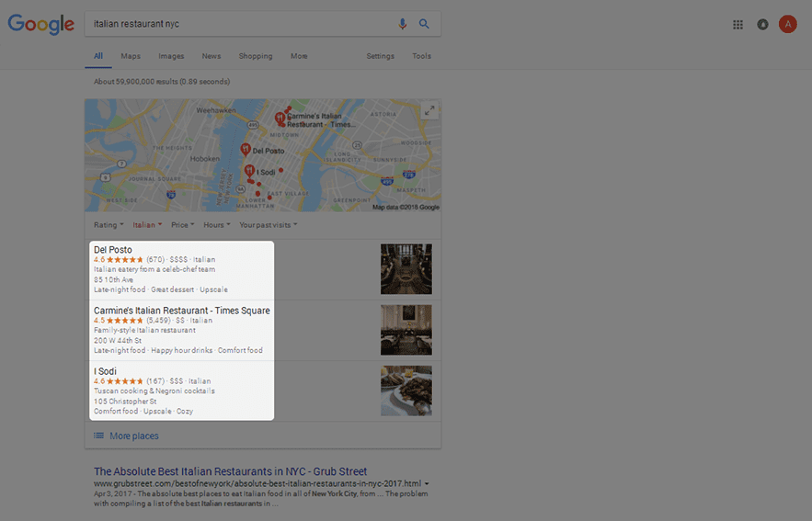Open search Settings
Screen dimensions: 812x521
380,56
